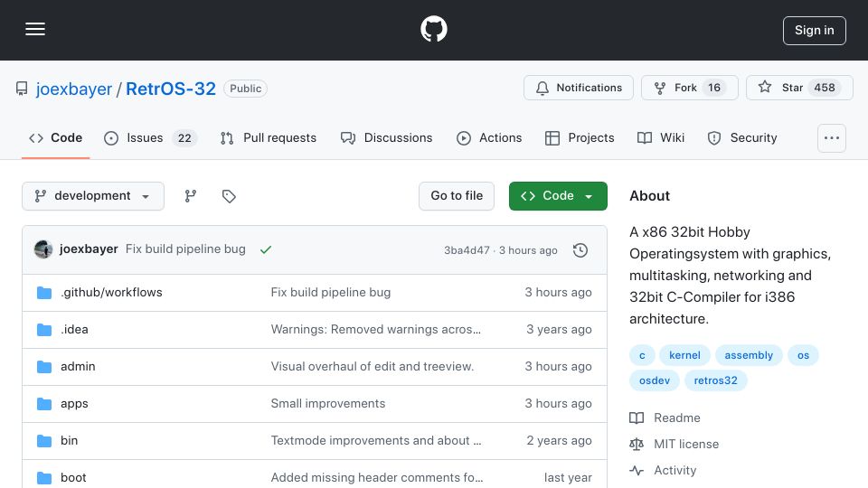Click folder icon beside boot
This screenshot has width=868, height=488.
coord(44,478)
